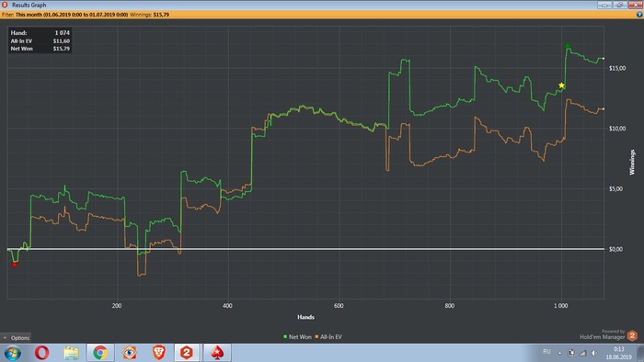Click the Hold'em Manager 2 logo
This screenshot has height=362, width=644.
(633, 335)
